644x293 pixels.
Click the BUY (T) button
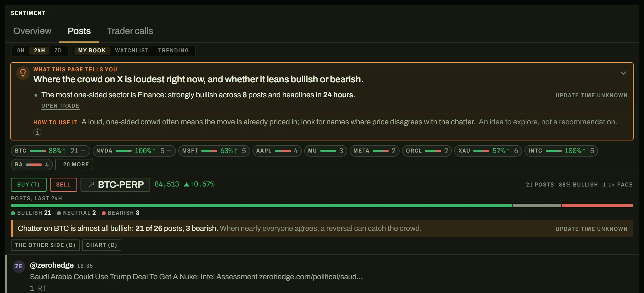28,185
